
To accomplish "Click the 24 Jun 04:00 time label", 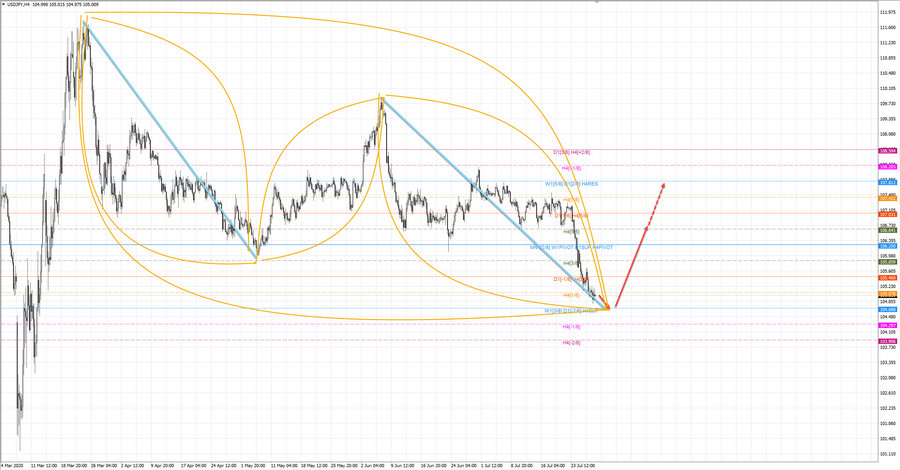I will pos(464,466).
